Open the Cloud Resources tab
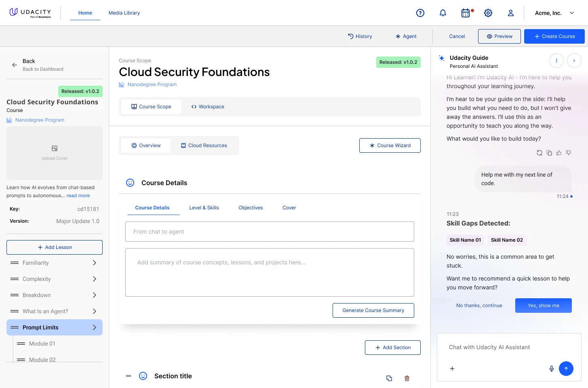 [x=204, y=145]
